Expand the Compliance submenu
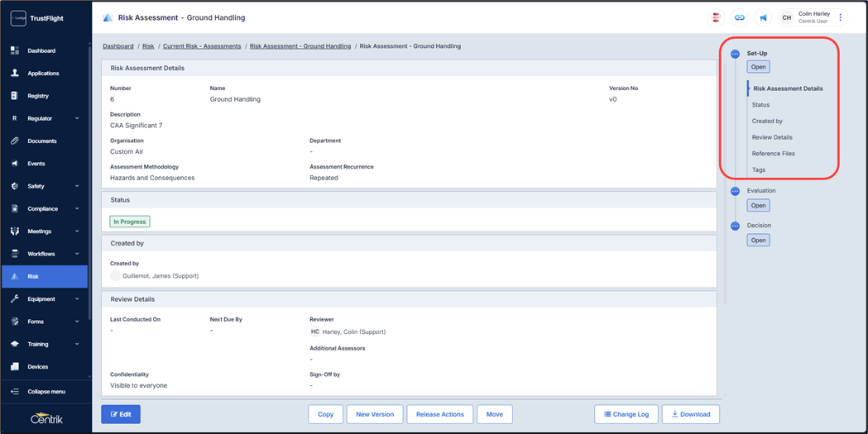This screenshot has width=868, height=434. click(77, 209)
